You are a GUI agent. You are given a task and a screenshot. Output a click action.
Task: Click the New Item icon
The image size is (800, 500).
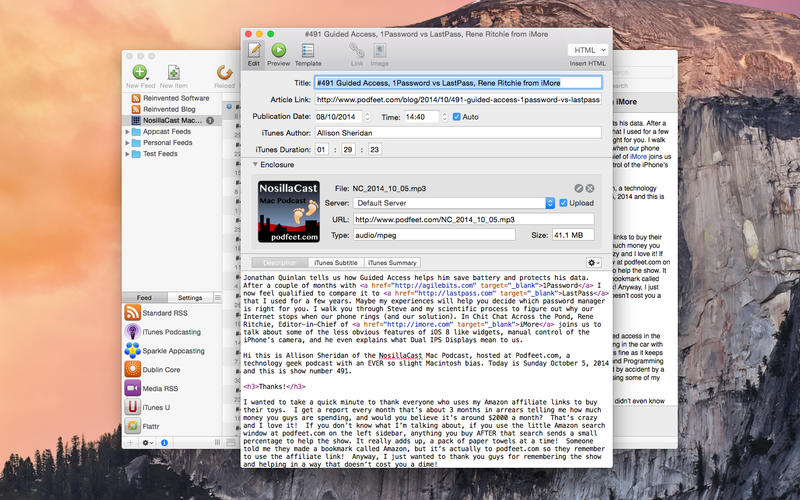[x=173, y=73]
